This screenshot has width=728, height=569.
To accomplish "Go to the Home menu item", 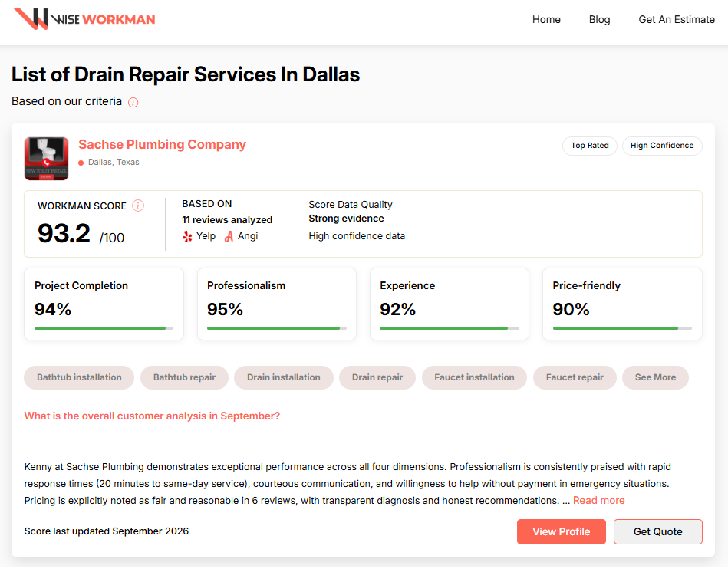I will pyautogui.click(x=546, y=19).
